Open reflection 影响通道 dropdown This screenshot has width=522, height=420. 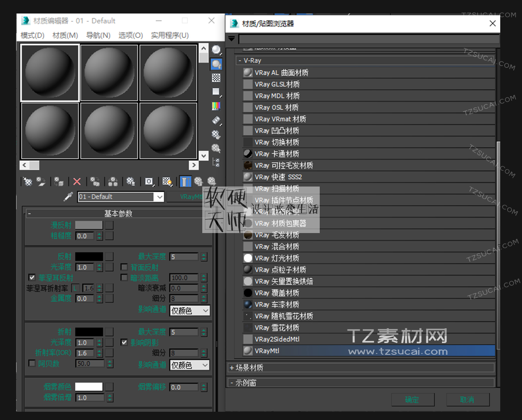(x=190, y=311)
